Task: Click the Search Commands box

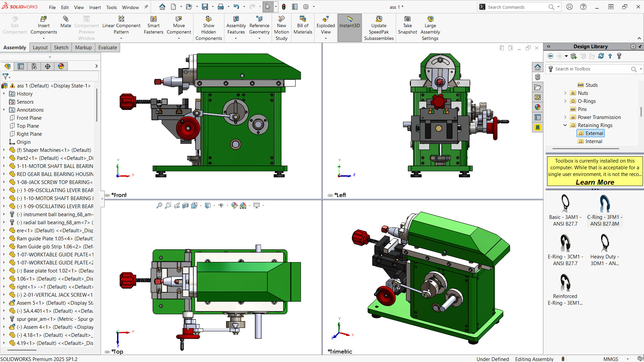Action: click(517, 7)
